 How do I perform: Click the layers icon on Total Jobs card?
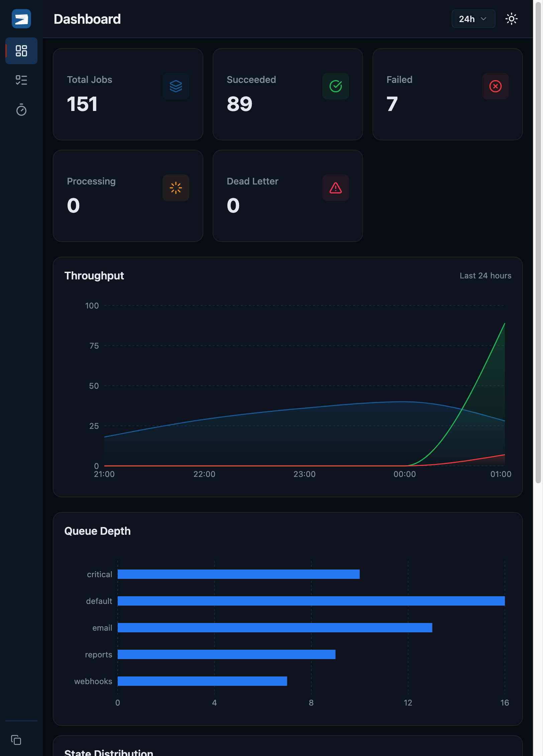pos(176,87)
